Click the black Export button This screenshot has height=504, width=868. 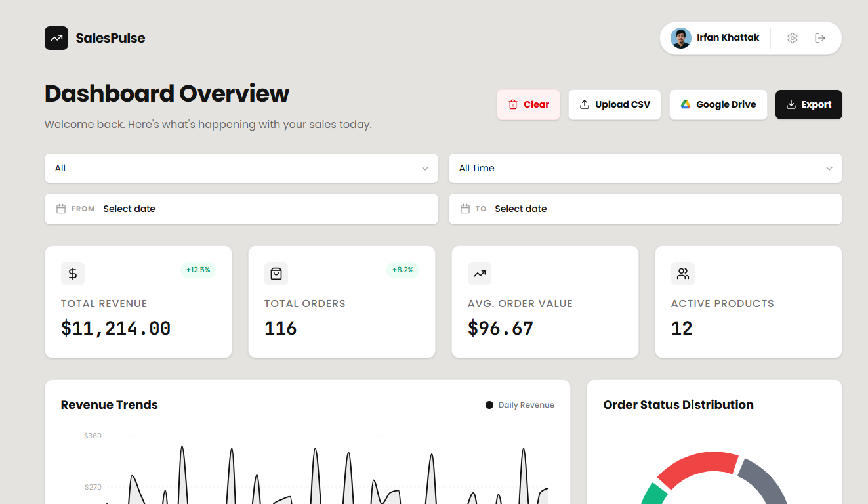point(809,104)
